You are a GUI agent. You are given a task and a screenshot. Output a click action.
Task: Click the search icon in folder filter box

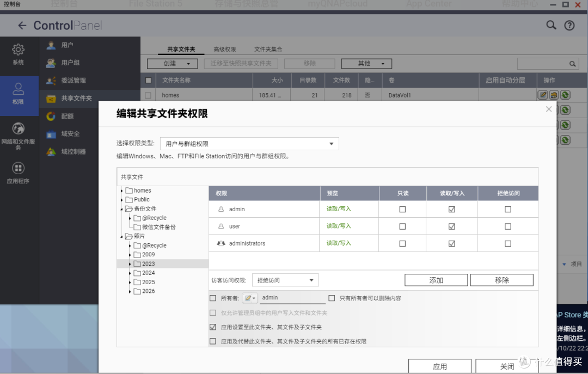click(572, 64)
